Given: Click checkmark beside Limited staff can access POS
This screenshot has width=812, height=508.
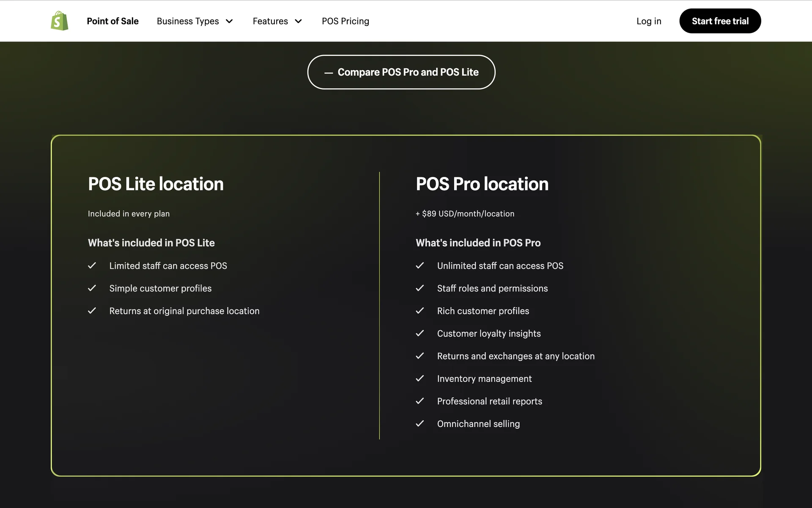Looking at the screenshot, I should pos(92,265).
